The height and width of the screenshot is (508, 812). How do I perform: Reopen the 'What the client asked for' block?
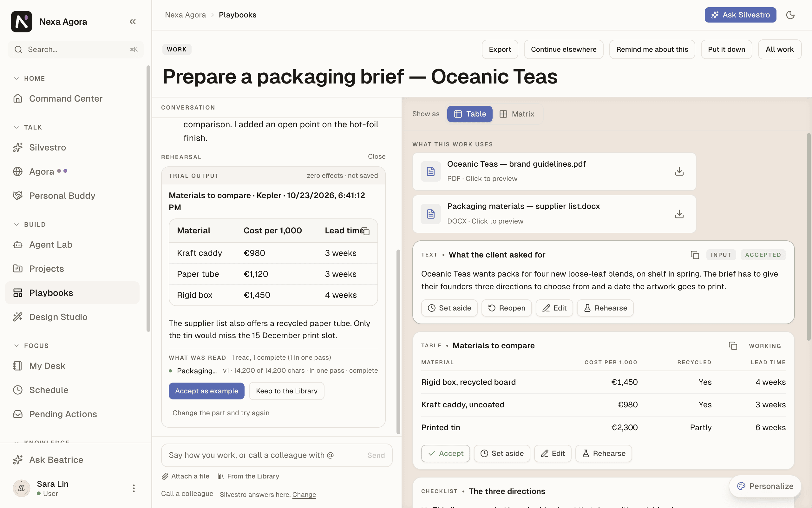(506, 308)
